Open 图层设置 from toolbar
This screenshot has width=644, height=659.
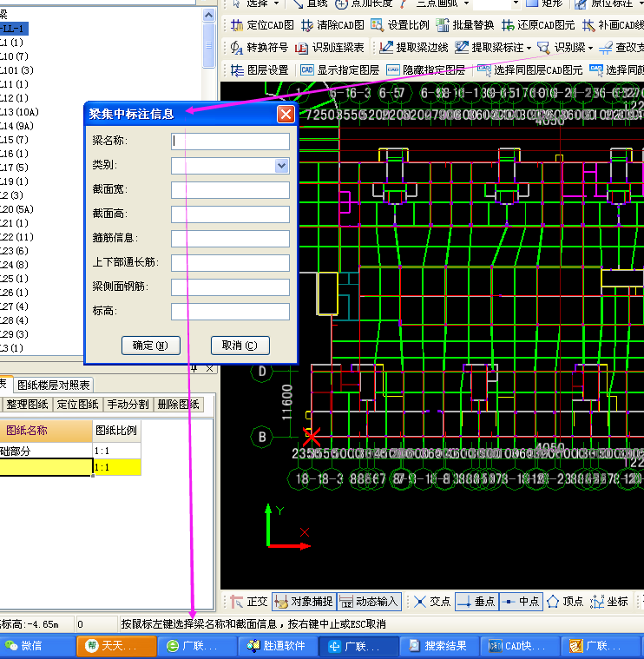260,70
